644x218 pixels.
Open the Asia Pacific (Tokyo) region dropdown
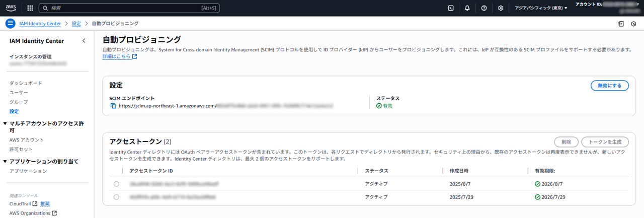point(540,8)
